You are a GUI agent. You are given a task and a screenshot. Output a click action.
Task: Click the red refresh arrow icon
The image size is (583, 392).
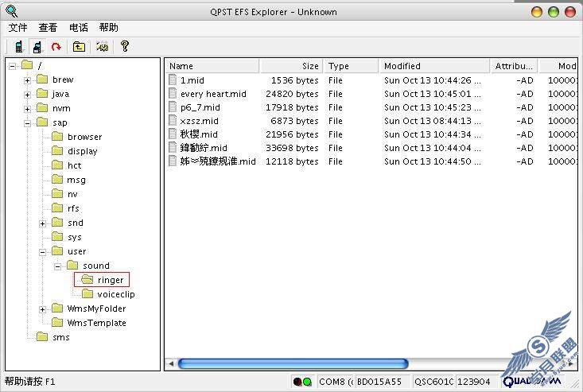click(x=56, y=47)
